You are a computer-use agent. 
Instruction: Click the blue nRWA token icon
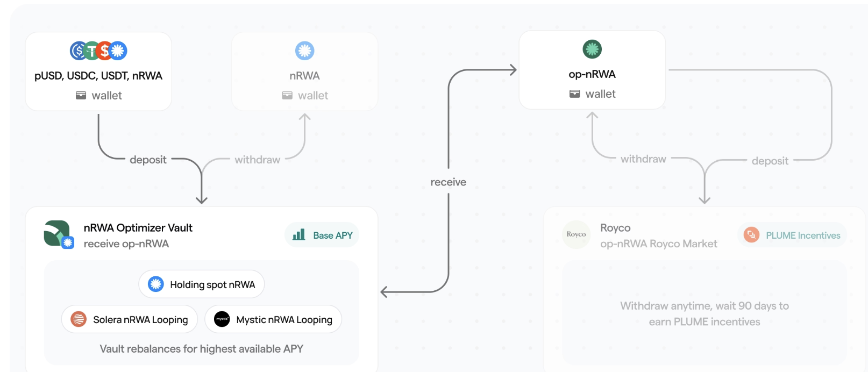pos(304,51)
